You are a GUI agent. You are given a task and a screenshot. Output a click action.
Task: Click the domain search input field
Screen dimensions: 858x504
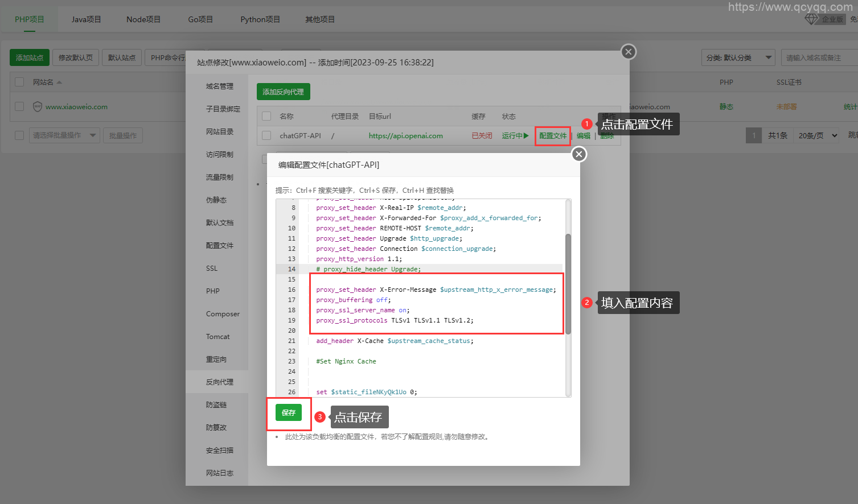(819, 57)
